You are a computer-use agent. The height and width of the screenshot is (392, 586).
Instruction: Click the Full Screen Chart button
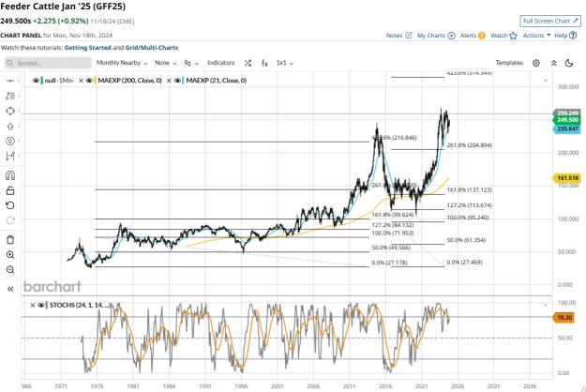(x=550, y=21)
